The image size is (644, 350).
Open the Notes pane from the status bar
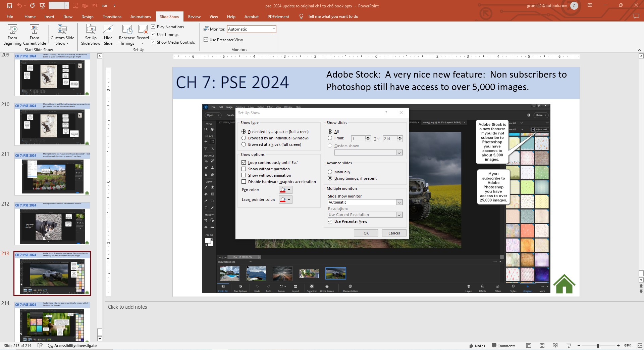[x=477, y=346]
